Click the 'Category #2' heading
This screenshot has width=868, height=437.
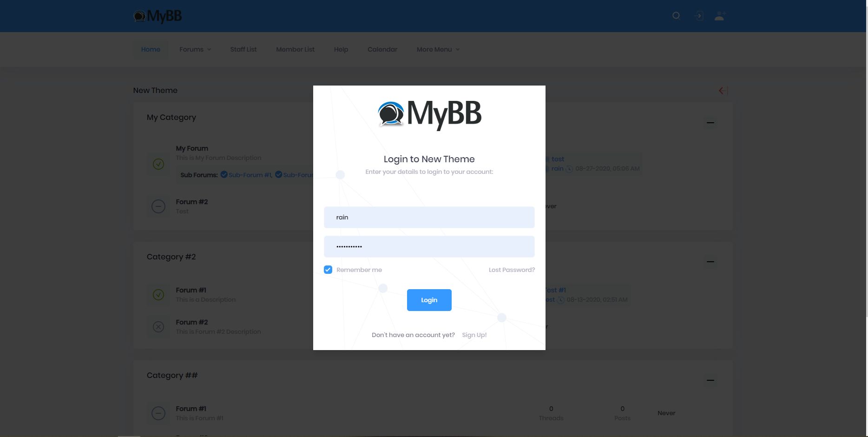click(171, 257)
